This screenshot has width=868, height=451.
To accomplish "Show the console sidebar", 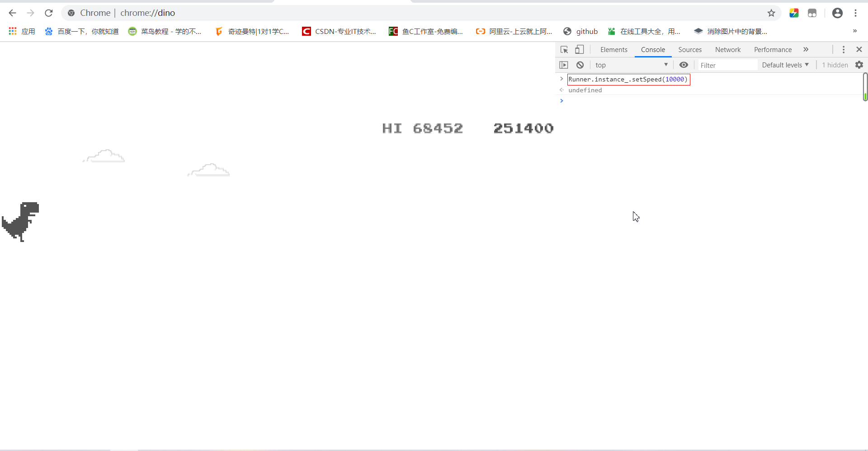I will point(564,65).
